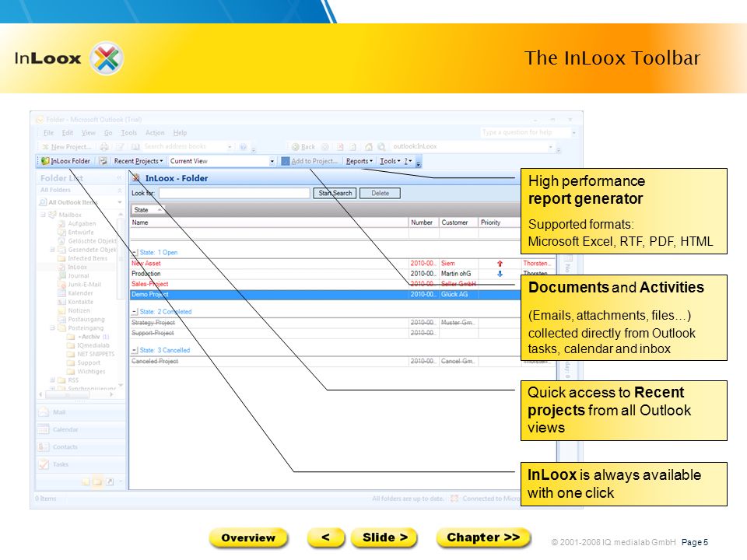
Task: Click the Slide > button
Action: pyautogui.click(x=384, y=537)
